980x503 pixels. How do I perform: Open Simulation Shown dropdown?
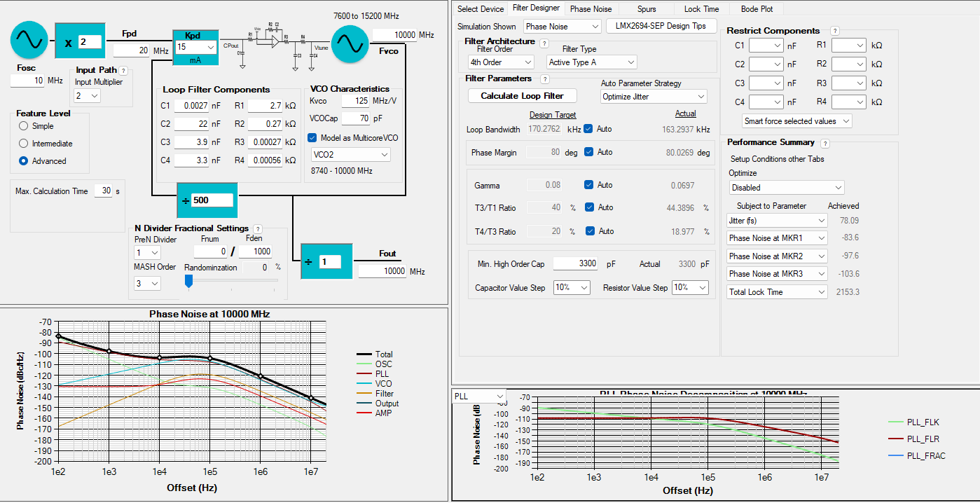[x=563, y=27]
